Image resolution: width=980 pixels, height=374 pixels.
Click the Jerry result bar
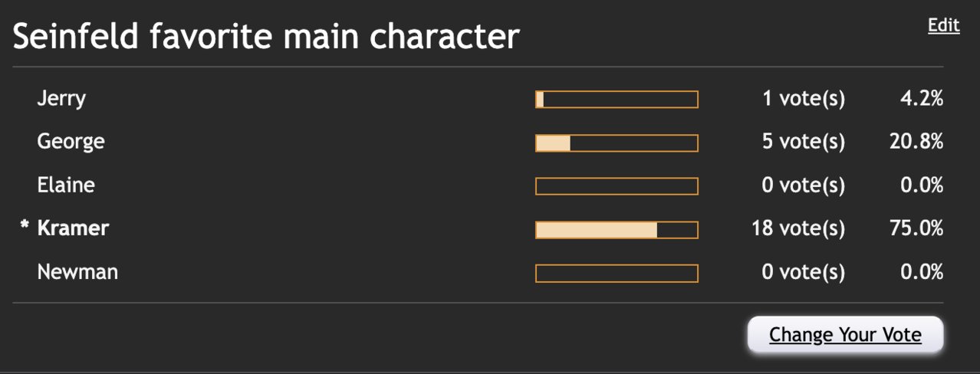pos(617,100)
